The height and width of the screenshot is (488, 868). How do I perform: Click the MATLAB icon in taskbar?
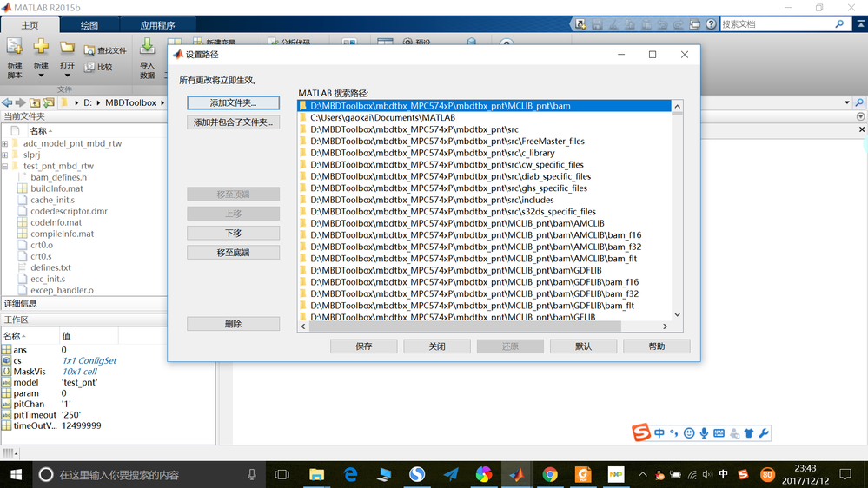(517, 474)
